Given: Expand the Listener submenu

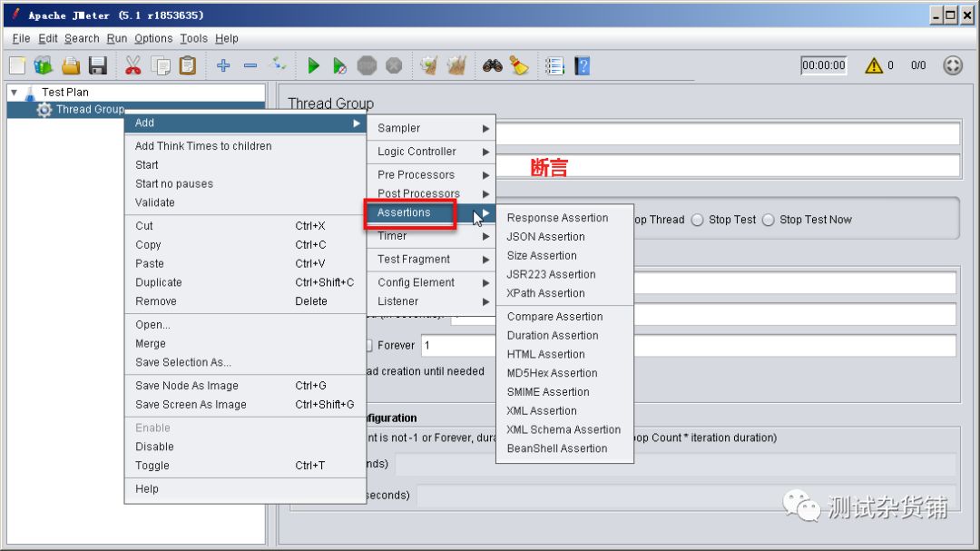Looking at the screenshot, I should click(432, 300).
